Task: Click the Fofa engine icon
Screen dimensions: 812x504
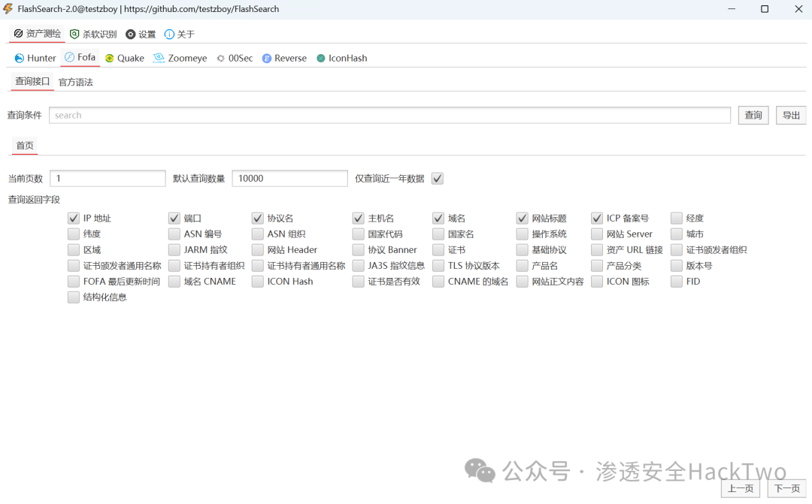Action: [69, 57]
